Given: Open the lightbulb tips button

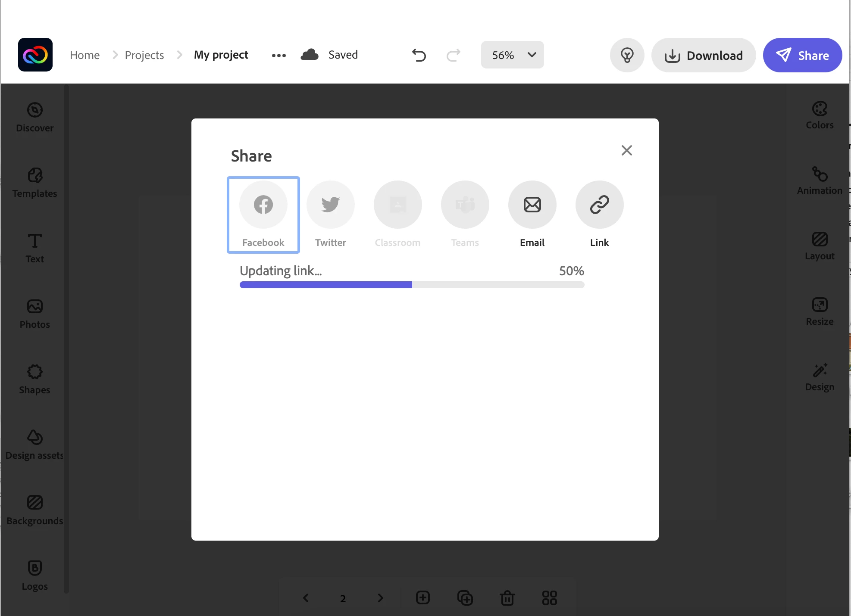Looking at the screenshot, I should (627, 55).
